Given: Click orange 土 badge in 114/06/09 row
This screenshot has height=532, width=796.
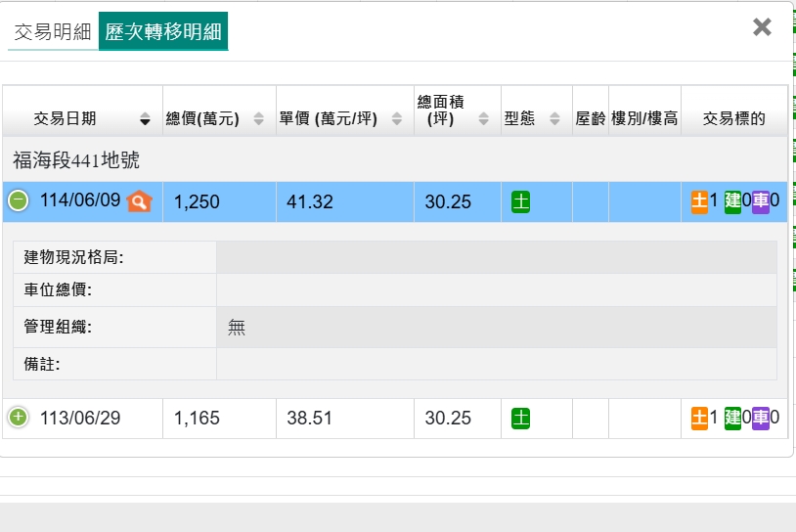Looking at the screenshot, I should coord(699,201).
